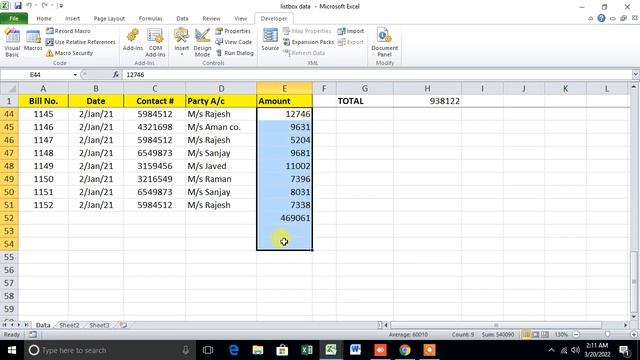Viewport: 640px width, 360px height.
Task: Open COM Add-Ins dialog
Action: click(x=156, y=43)
